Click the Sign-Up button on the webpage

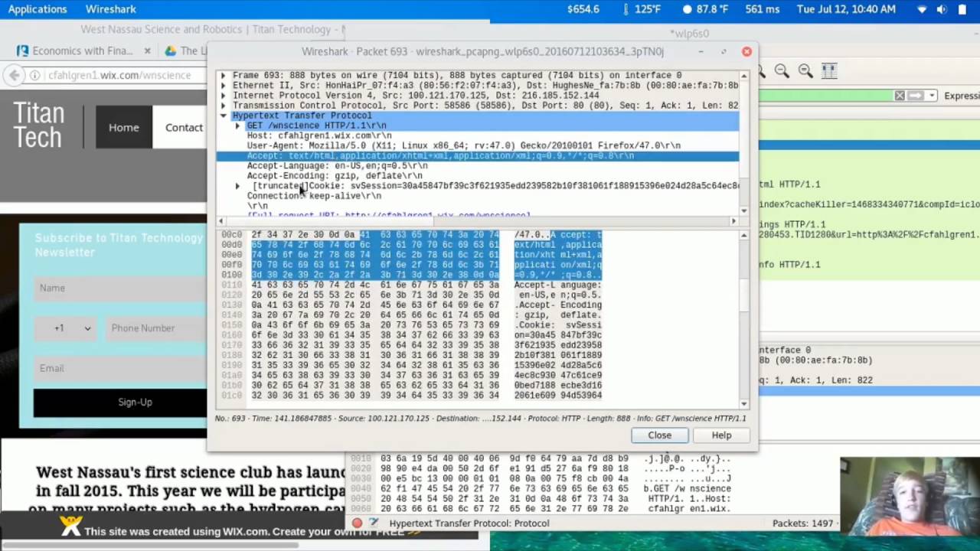(119, 403)
